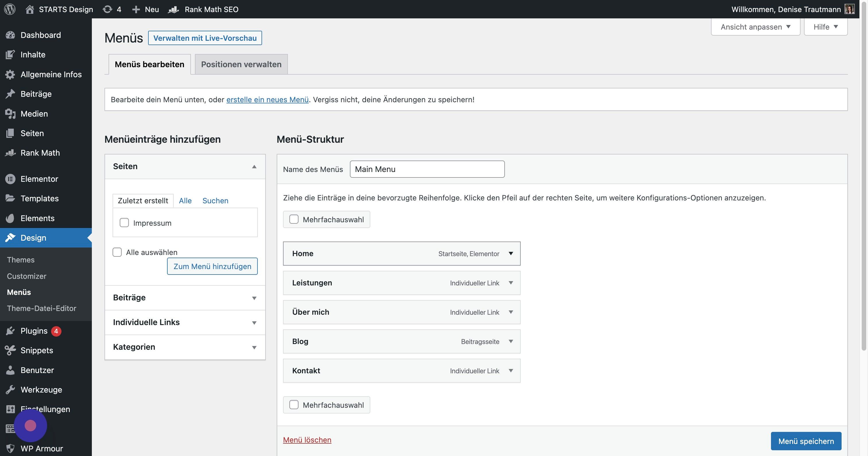The height and width of the screenshot is (456, 868).
Task: Select the Menüs bearbeiten tab
Action: pos(150,64)
